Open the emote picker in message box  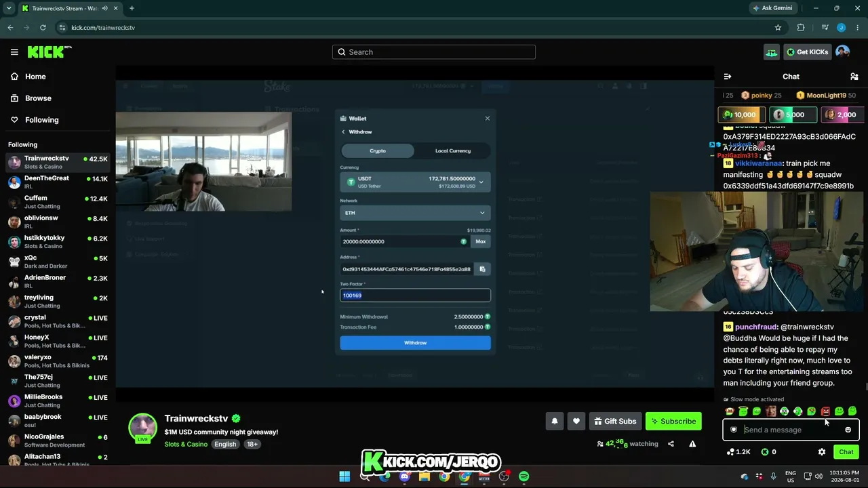848,430
